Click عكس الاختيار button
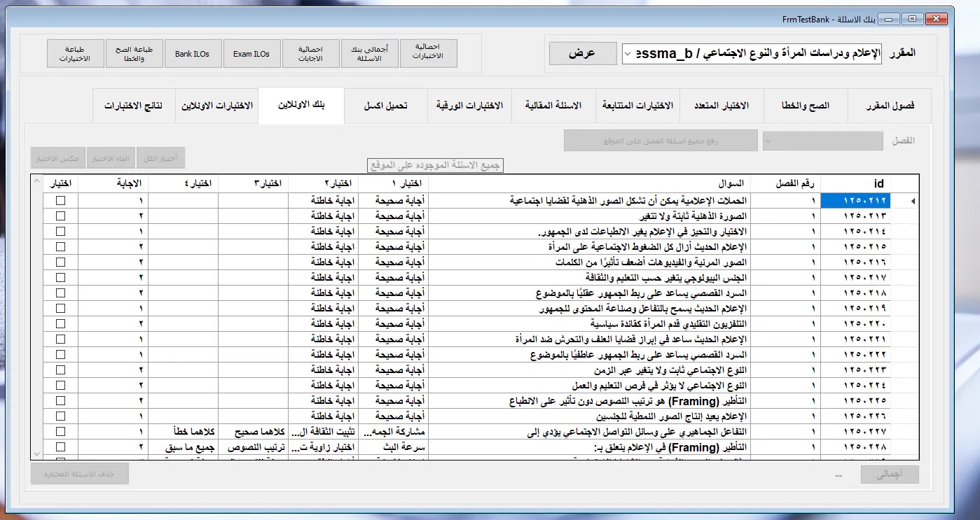This screenshot has width=980, height=520. (x=58, y=159)
